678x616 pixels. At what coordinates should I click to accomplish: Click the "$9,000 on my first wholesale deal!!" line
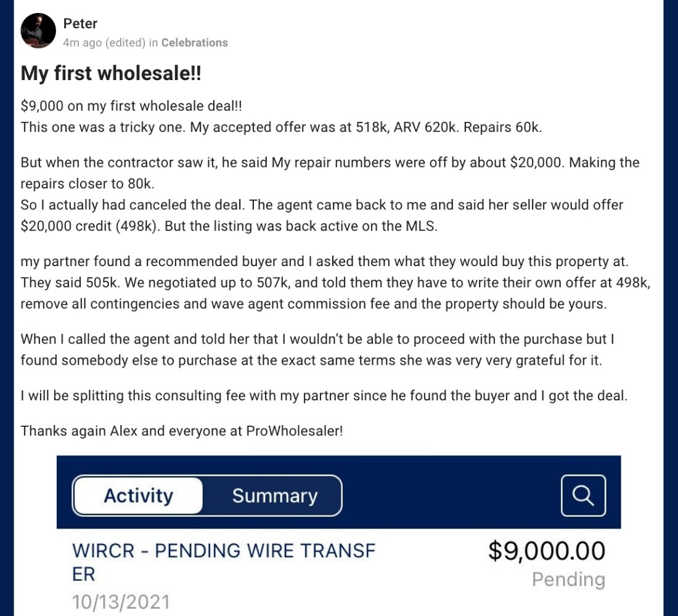coord(131,106)
